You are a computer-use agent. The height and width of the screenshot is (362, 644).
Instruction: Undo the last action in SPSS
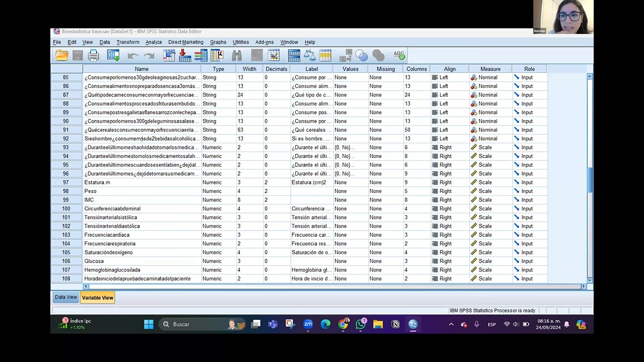point(133,55)
